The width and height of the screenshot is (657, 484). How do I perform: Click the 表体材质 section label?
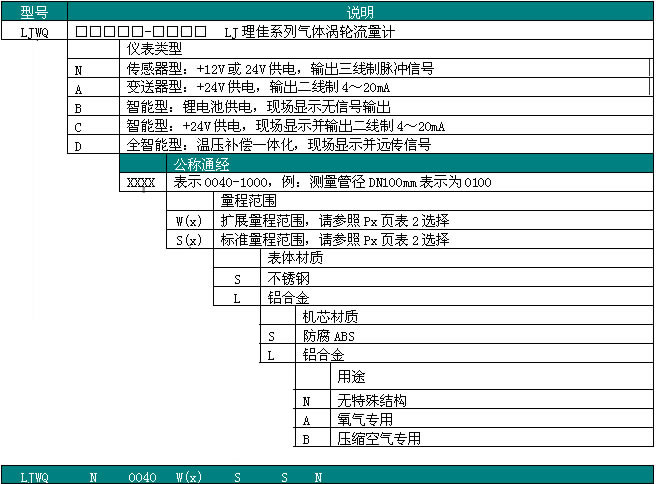point(295,258)
